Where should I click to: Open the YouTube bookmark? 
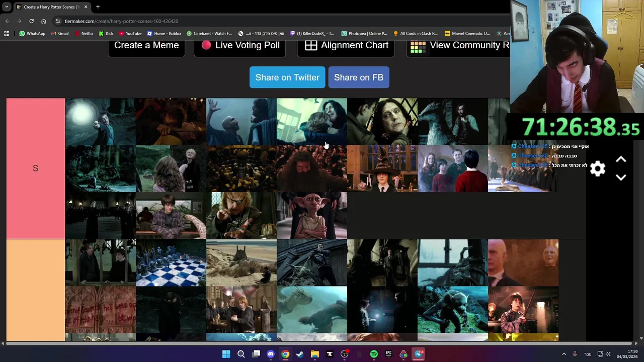[x=130, y=33]
